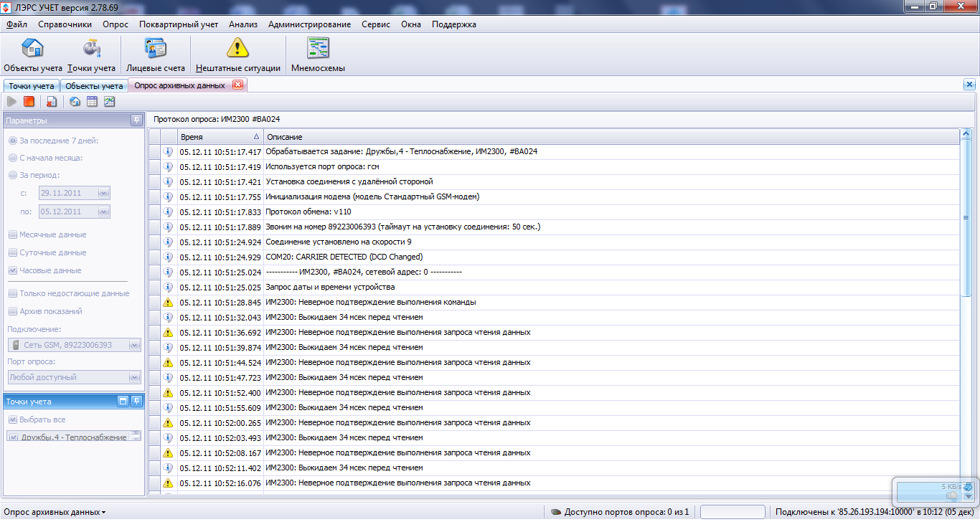This screenshot has width=980, height=522.
Task: Click info icon of row 10:51:24.929
Action: pyautogui.click(x=168, y=257)
